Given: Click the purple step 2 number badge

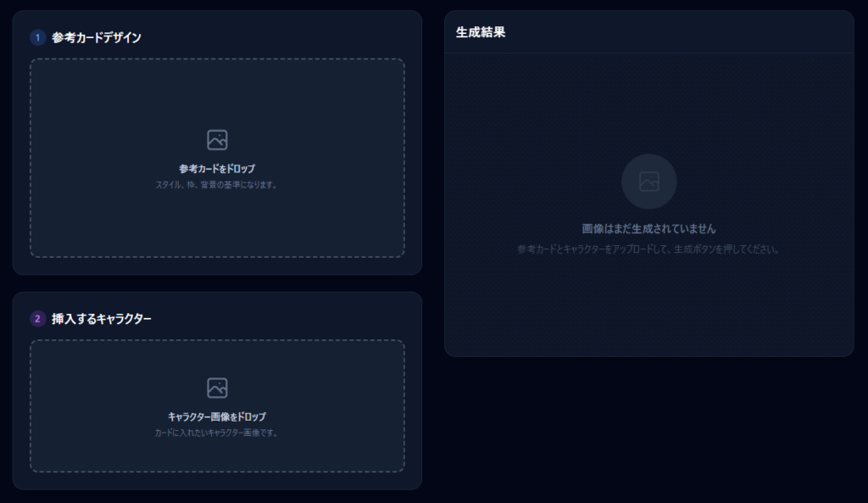Looking at the screenshot, I should 37,319.
